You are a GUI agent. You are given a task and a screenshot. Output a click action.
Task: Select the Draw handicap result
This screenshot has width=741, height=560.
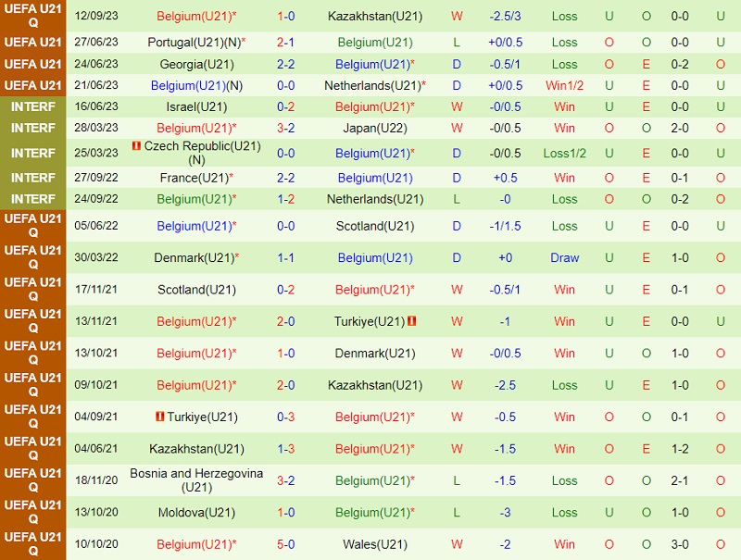(x=564, y=258)
